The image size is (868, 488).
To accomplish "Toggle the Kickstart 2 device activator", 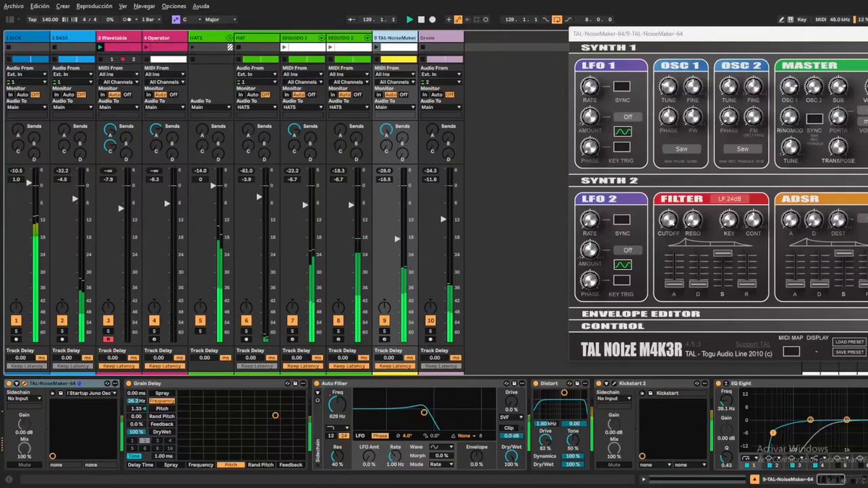I will (x=599, y=383).
